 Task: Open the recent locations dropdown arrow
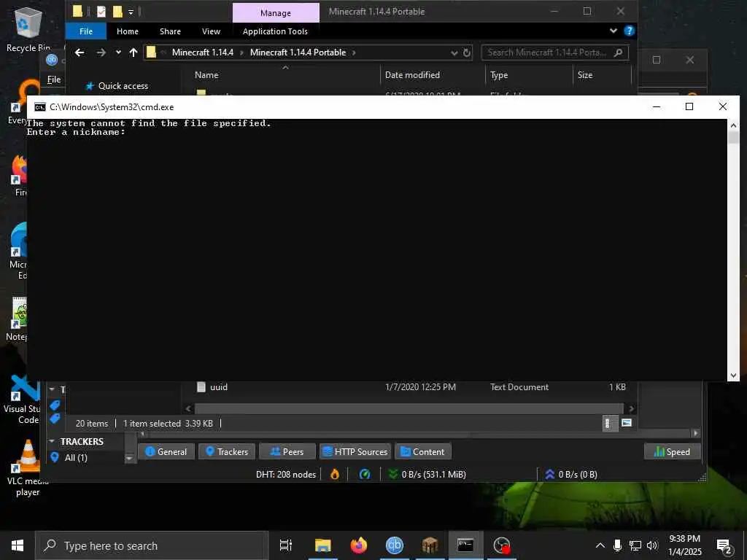(118, 52)
